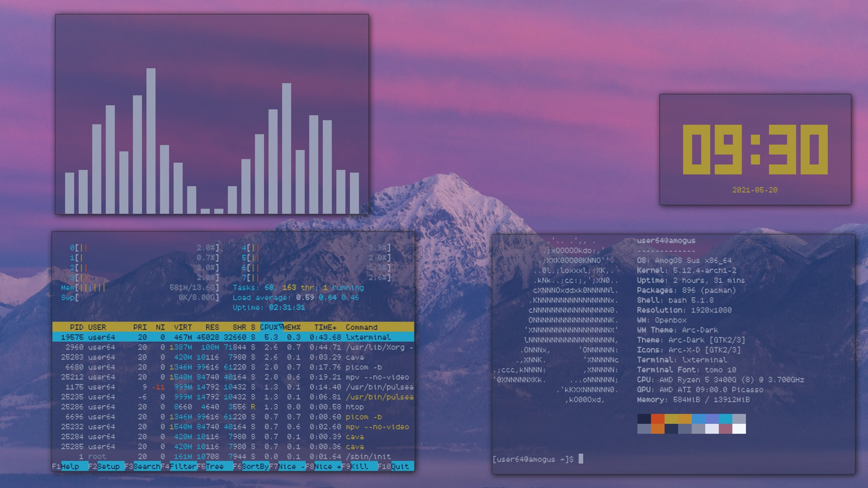Click F8 Nice + to raise niceness

pyautogui.click(x=328, y=466)
